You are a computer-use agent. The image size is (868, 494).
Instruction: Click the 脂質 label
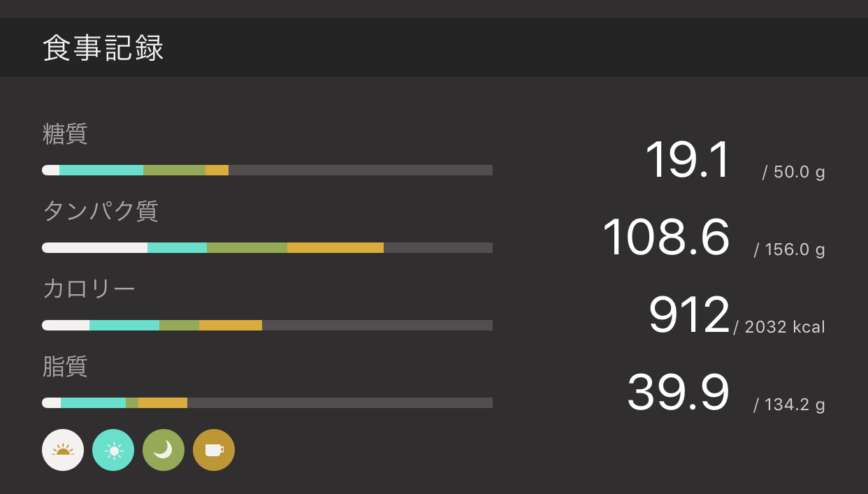click(x=65, y=366)
